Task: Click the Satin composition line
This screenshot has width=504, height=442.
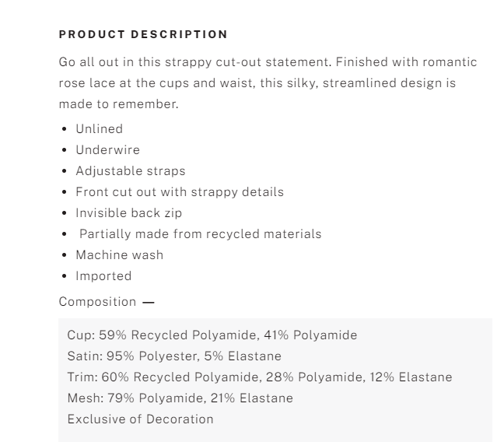Action: click(174, 356)
